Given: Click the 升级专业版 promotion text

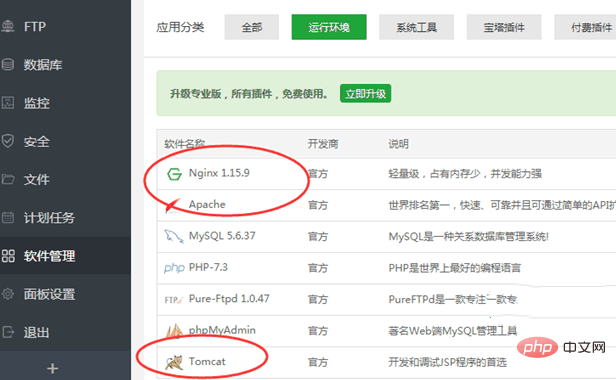Looking at the screenshot, I should (248, 94).
